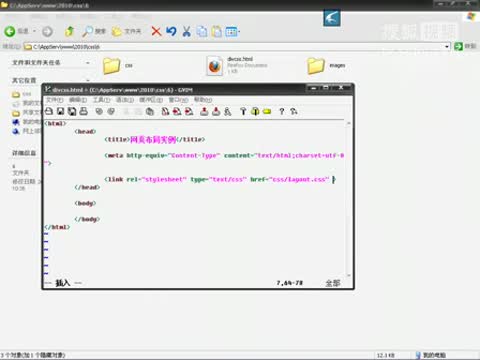Open the last GVIM Help menu
Viewport: 480px width, 360px height.
click(x=203, y=100)
